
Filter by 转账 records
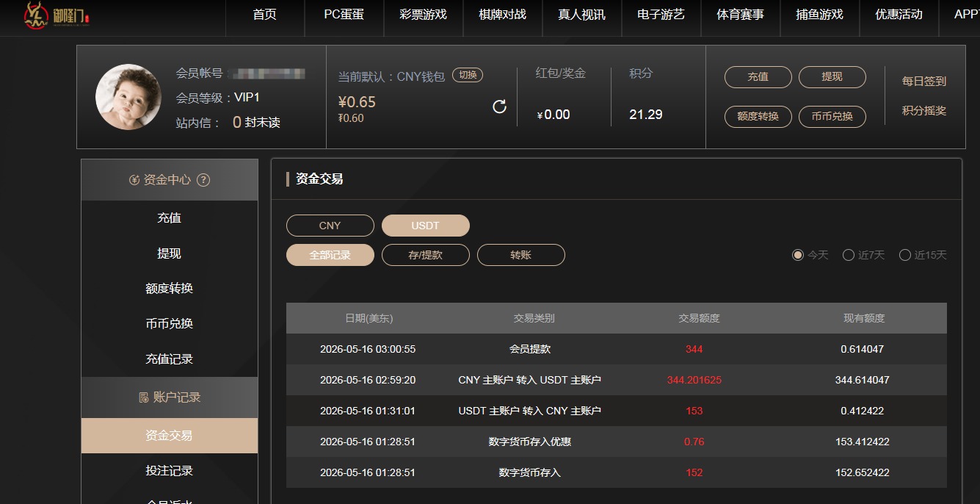click(521, 255)
